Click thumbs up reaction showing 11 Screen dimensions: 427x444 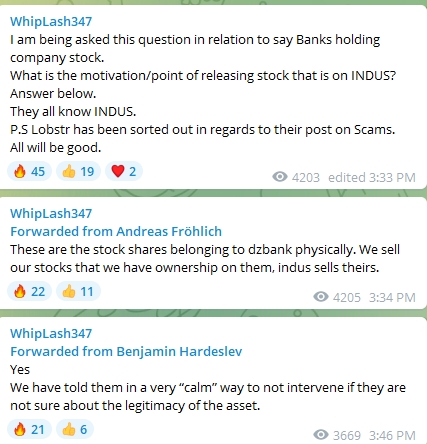tap(78, 292)
